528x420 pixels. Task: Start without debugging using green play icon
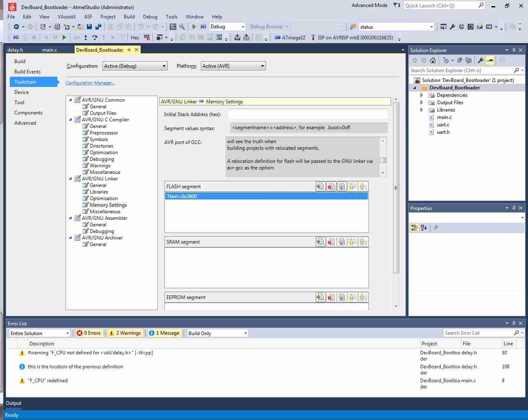click(194, 27)
